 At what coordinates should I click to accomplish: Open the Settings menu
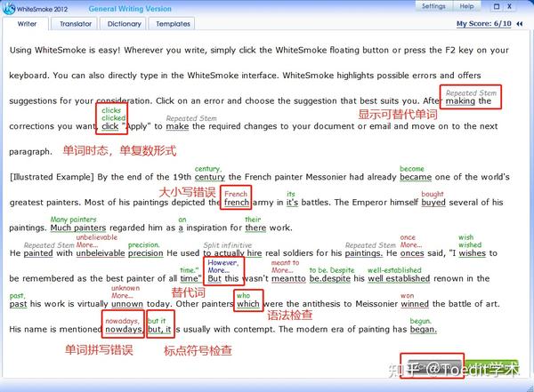click(x=433, y=6)
